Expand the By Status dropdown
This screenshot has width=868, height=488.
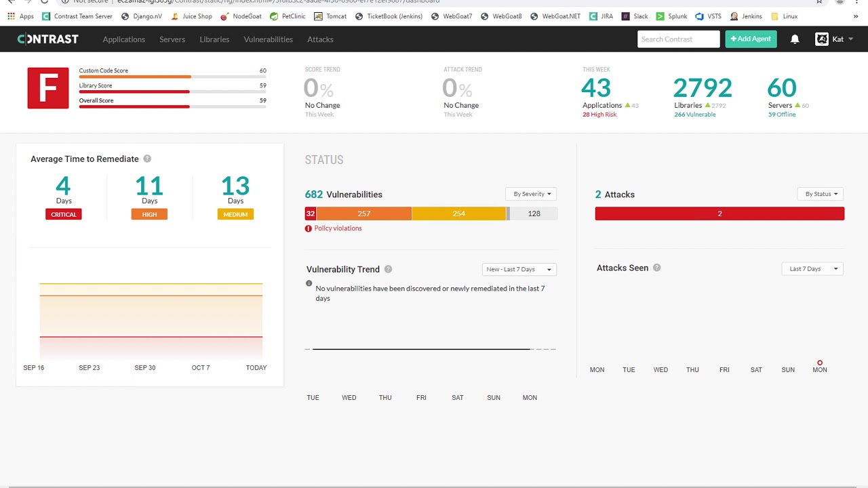(821, 194)
